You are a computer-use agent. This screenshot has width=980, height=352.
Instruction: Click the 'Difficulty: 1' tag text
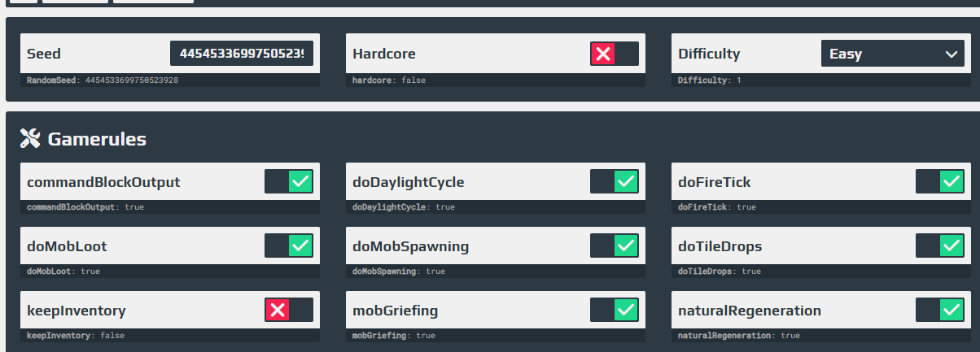(710, 80)
